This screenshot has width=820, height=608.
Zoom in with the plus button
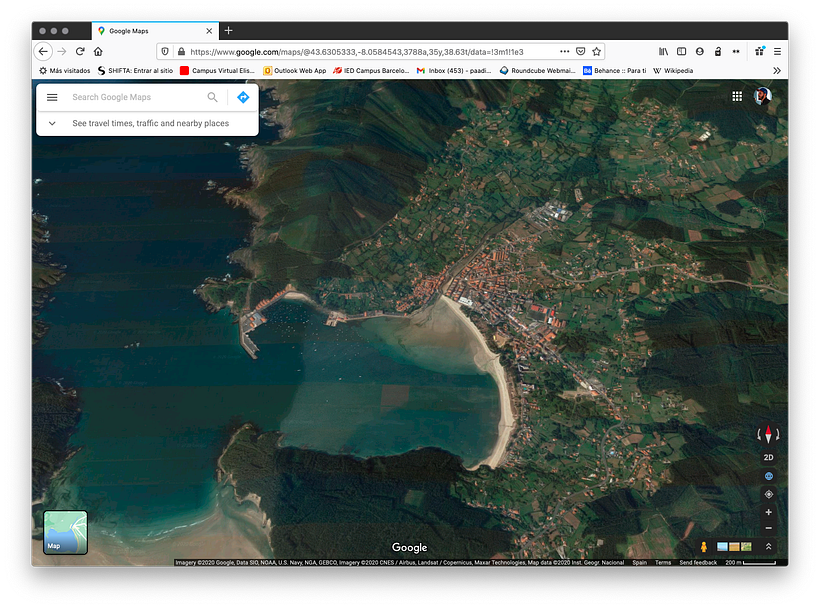(x=768, y=512)
